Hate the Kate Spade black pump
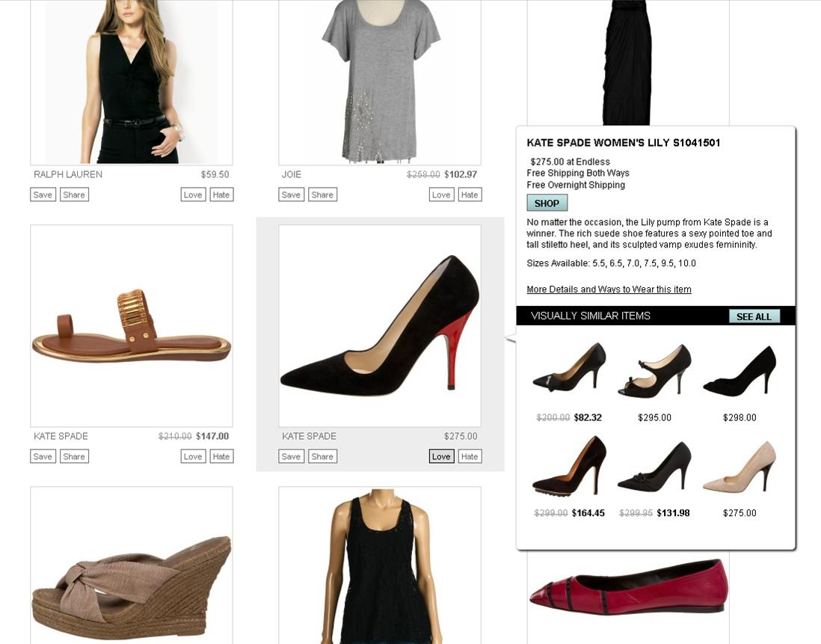The width and height of the screenshot is (821, 644). coord(470,456)
